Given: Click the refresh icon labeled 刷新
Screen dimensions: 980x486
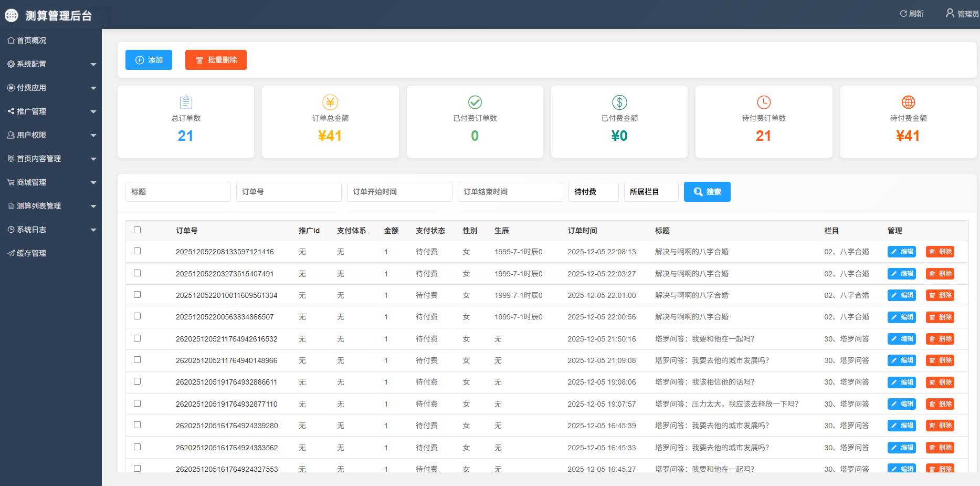Looking at the screenshot, I should tap(903, 14).
